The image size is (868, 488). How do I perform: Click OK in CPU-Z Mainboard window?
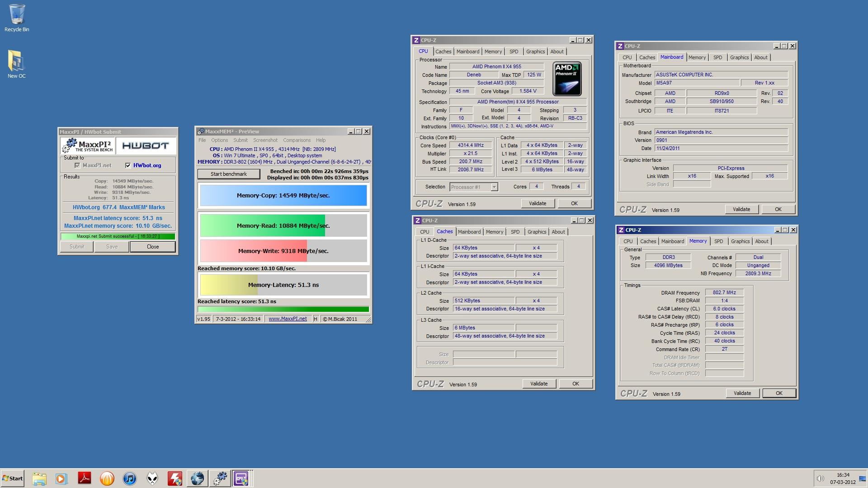tap(778, 210)
